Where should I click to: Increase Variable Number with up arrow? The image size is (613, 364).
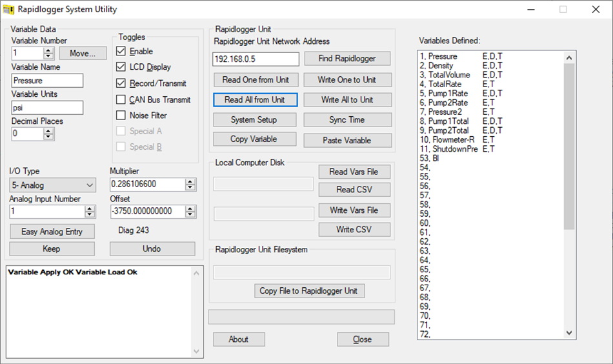(48, 50)
